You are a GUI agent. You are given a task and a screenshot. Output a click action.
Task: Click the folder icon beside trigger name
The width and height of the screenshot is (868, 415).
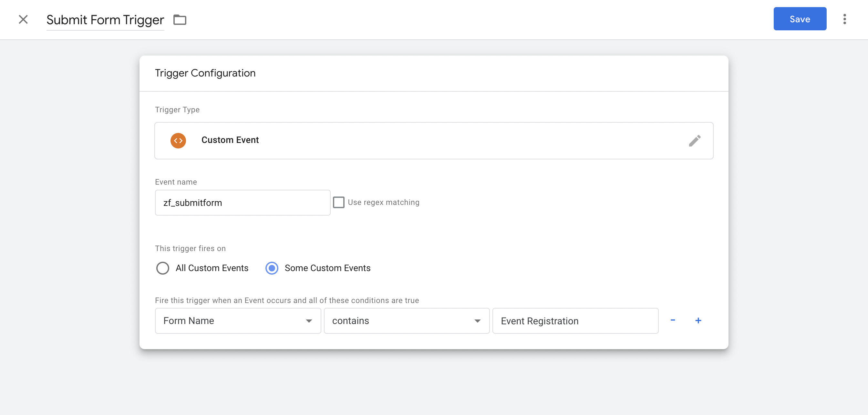point(180,20)
